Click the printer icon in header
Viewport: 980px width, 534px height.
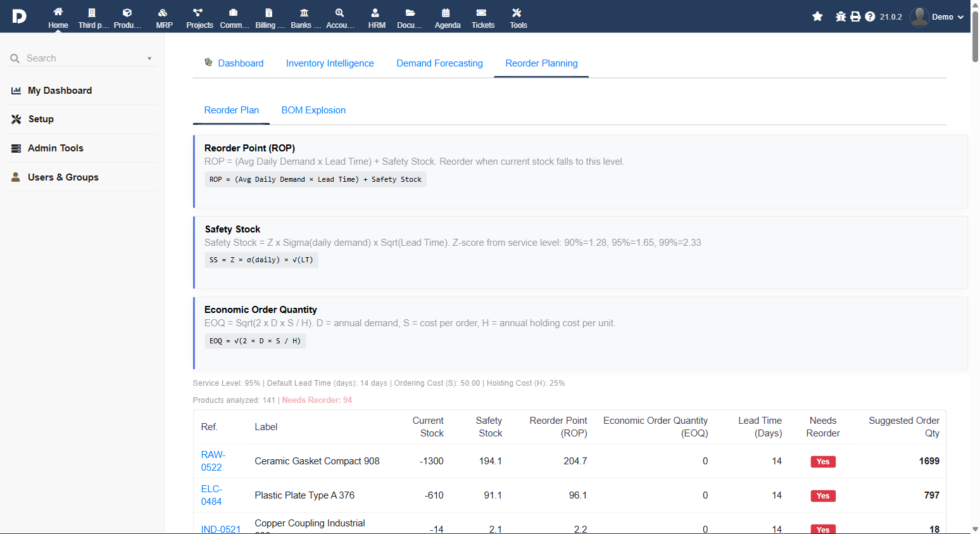855,16
